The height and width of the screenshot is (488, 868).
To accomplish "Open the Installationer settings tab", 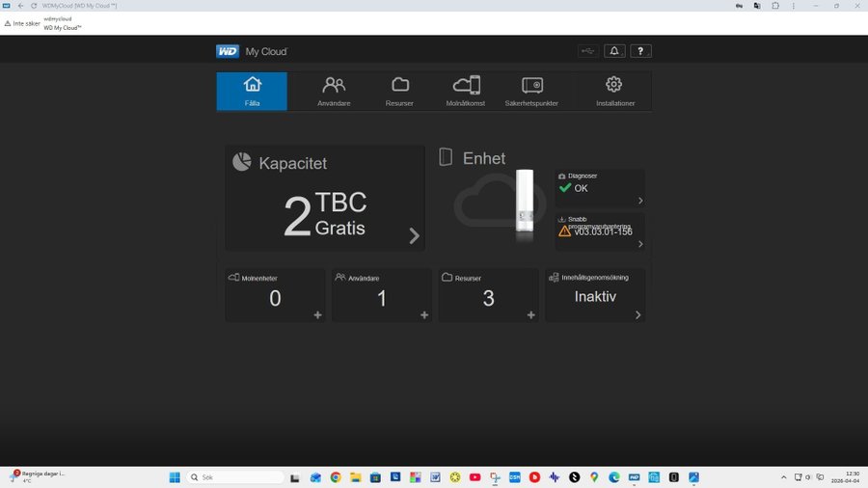I will click(614, 92).
